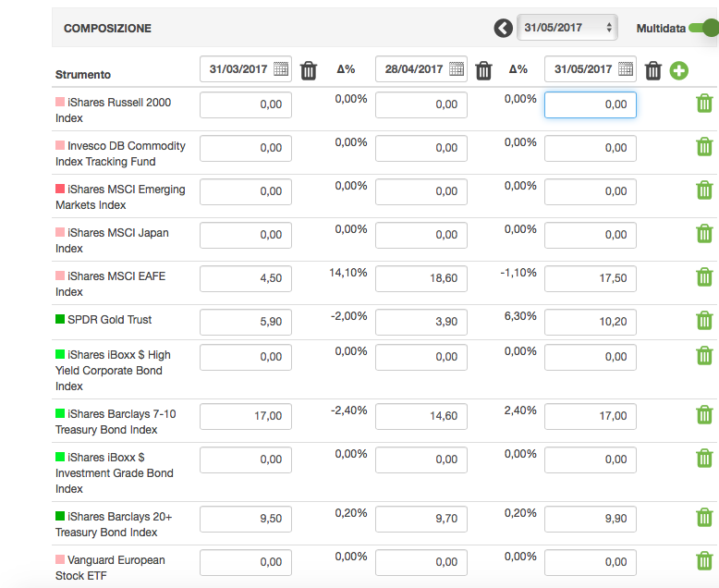
Task: Click red swatch of iShares MSCI Emerging Markets
Action: 60,189
